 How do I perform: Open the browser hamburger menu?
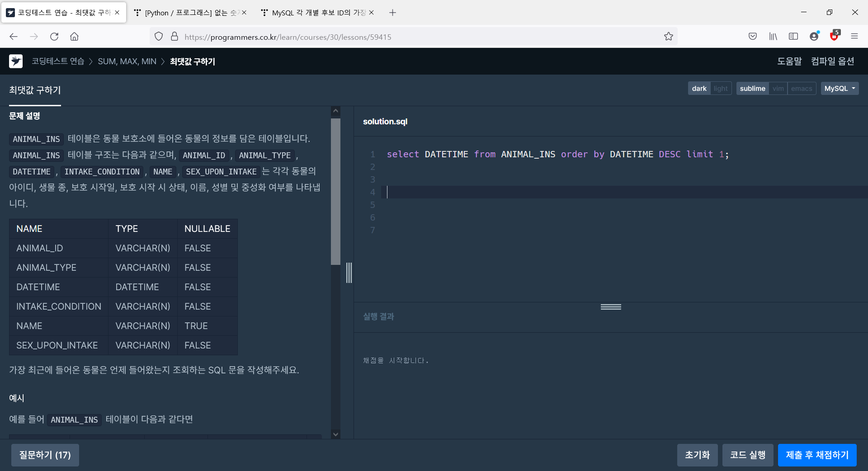pyautogui.click(x=855, y=37)
